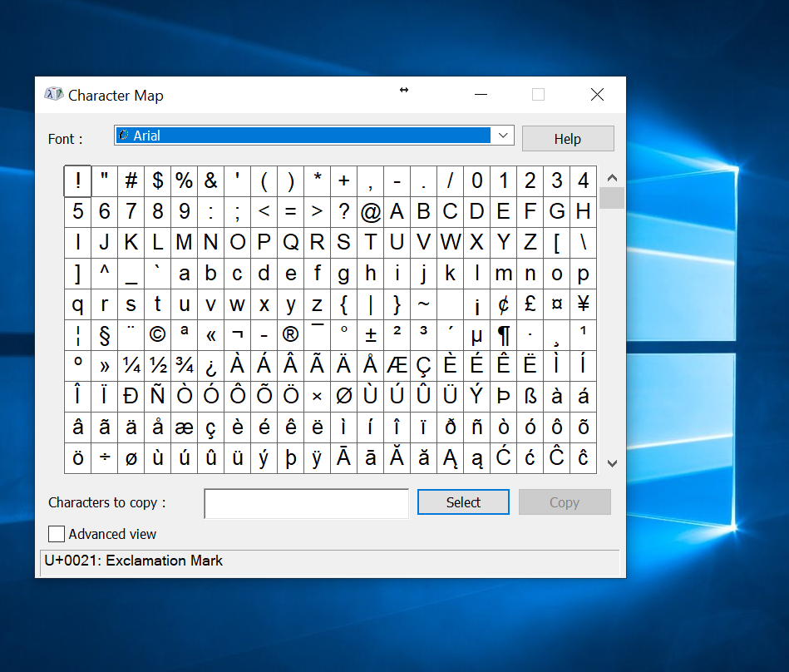Select the right guillemet » cell

(104, 365)
